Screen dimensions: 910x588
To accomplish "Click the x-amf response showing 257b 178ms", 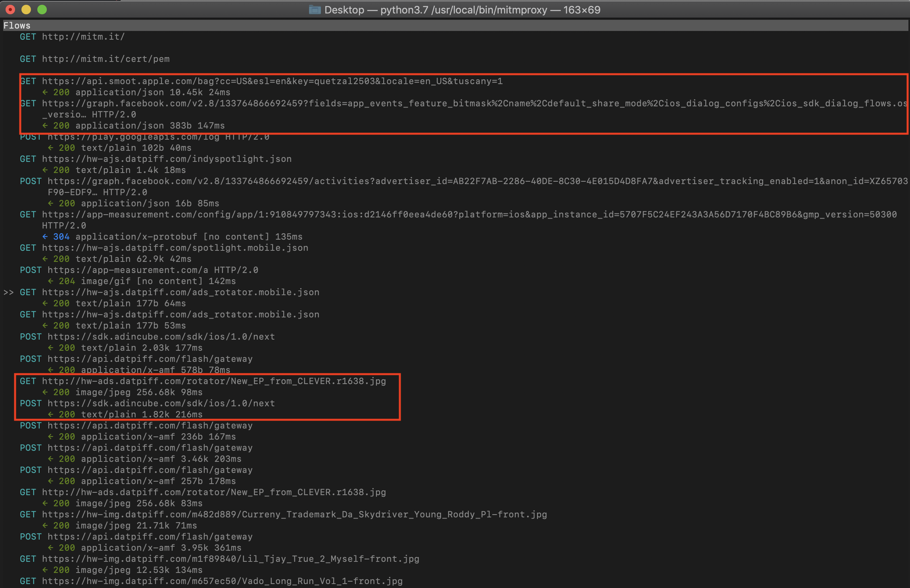I will [142, 481].
